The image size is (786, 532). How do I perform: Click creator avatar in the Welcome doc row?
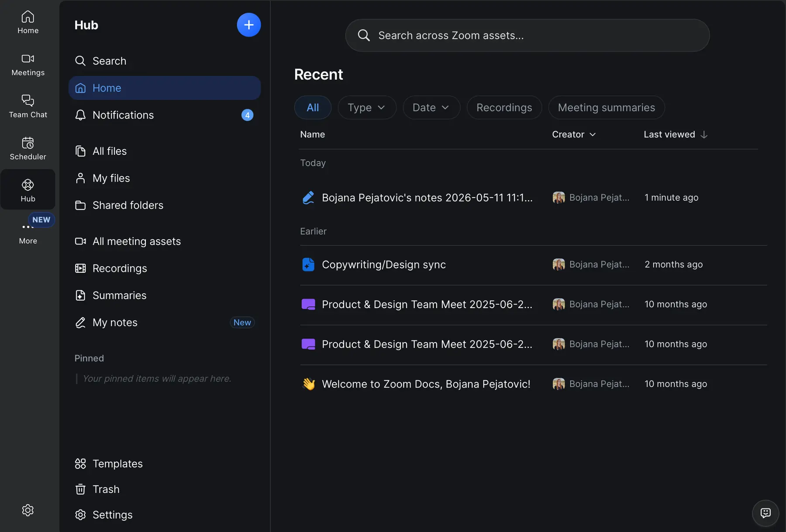(559, 384)
